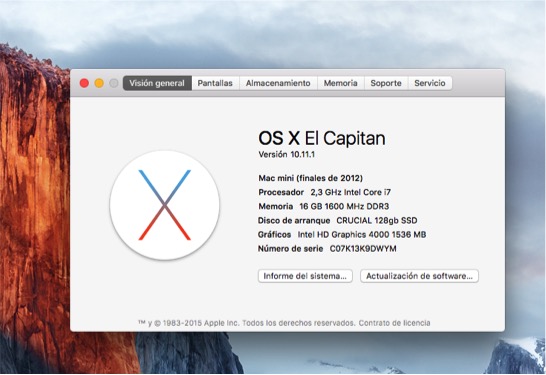Viewport: 546px width, 375px height.
Task: Open the Soporte tab
Action: click(x=386, y=83)
